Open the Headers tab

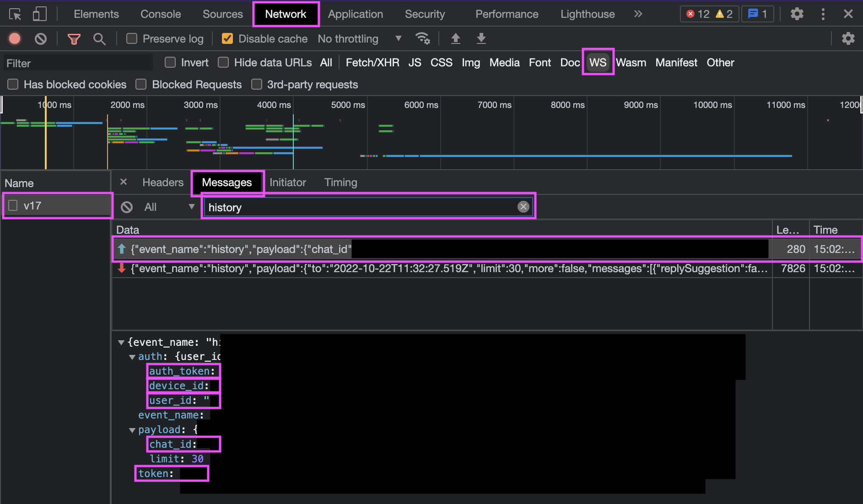click(163, 182)
